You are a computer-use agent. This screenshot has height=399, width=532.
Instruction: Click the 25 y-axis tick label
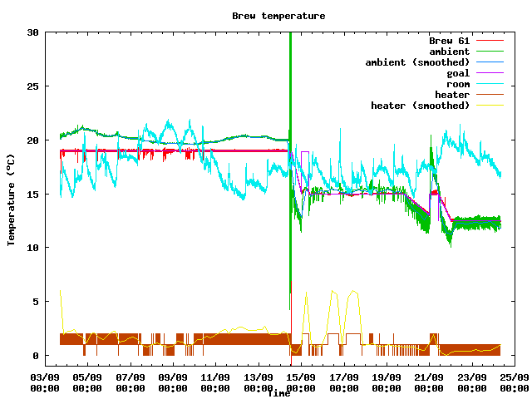(x=33, y=86)
